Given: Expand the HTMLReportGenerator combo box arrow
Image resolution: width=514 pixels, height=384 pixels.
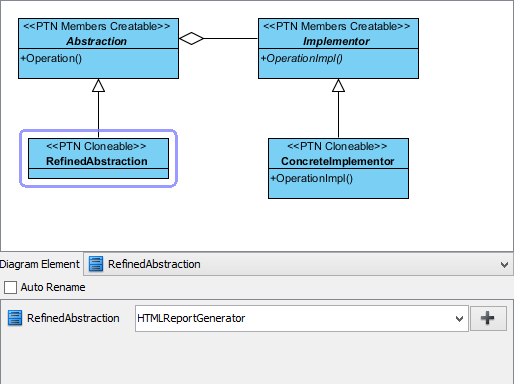Looking at the screenshot, I should pyautogui.click(x=459, y=319).
